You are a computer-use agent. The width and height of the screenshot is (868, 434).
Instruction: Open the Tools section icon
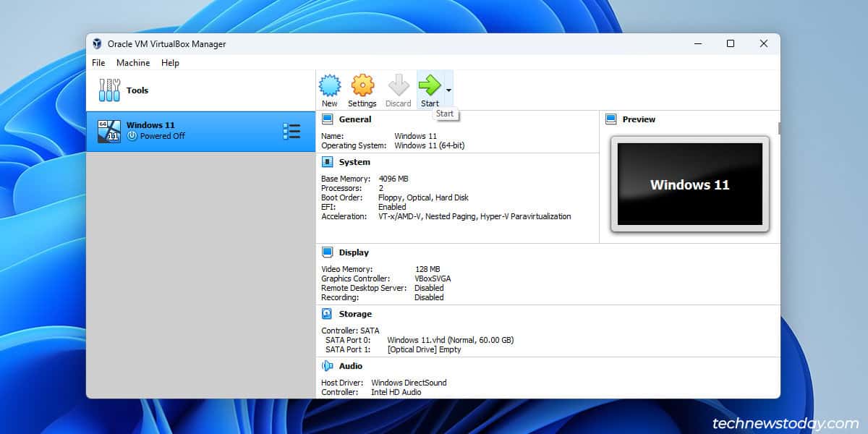pyautogui.click(x=110, y=90)
